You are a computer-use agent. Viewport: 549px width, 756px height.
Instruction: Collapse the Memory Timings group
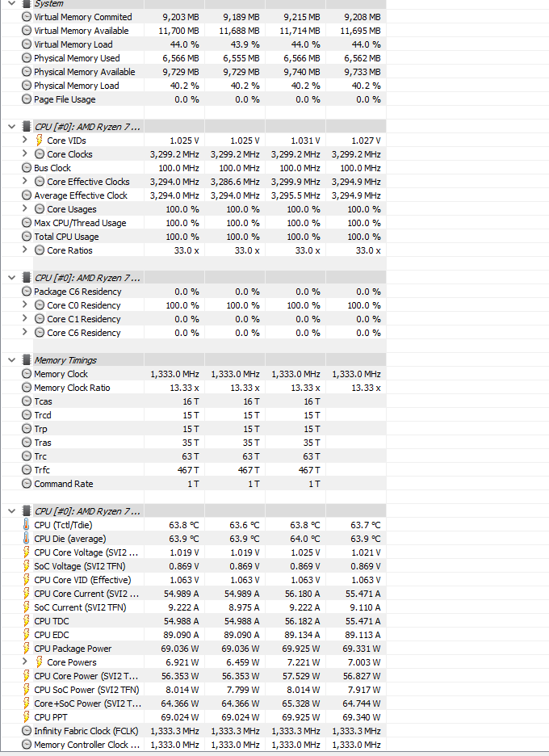(x=11, y=360)
